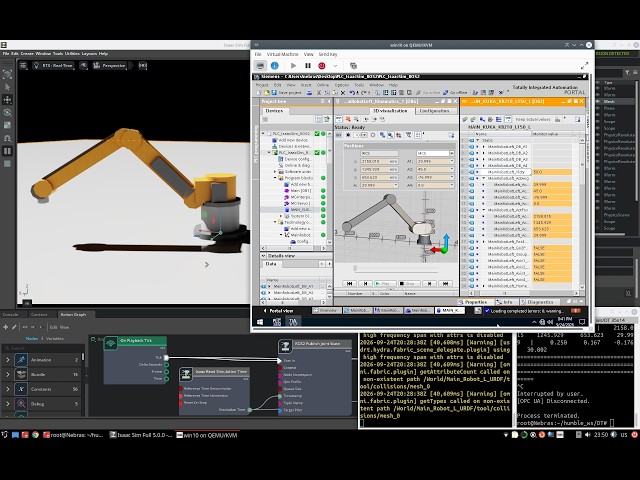
Task: Jump to trace start in 3D visualization
Action: (349, 283)
